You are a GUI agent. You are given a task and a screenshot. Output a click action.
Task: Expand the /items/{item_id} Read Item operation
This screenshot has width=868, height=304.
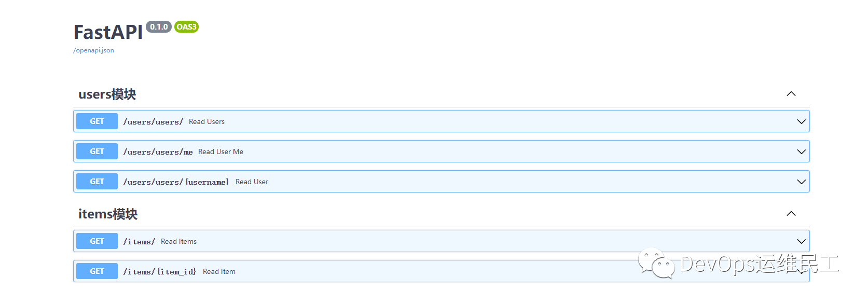[x=800, y=271]
